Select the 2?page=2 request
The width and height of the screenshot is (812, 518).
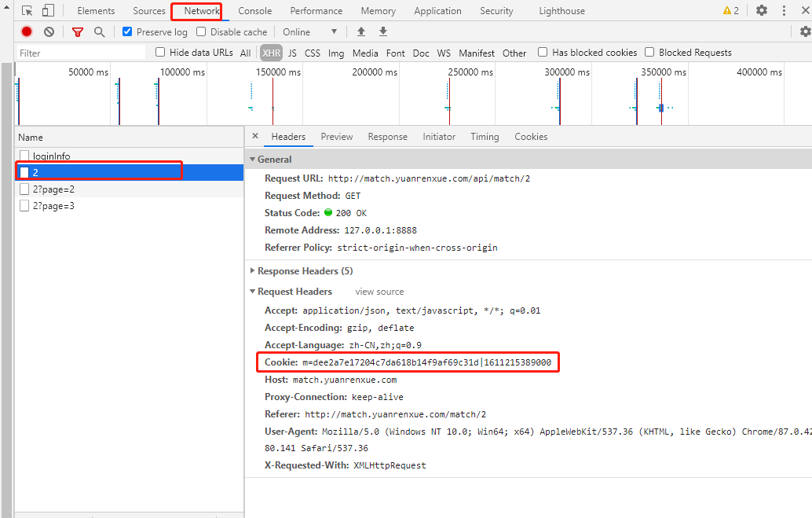[53, 189]
